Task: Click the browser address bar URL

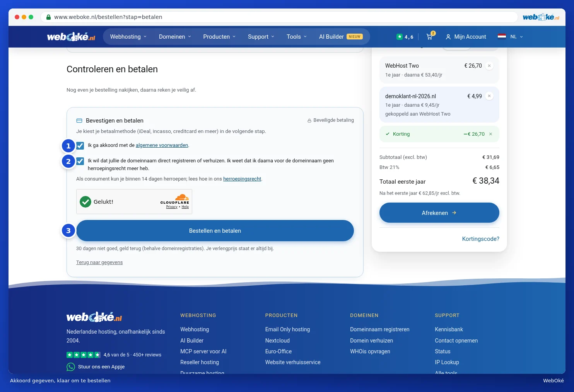Action: 108,17
